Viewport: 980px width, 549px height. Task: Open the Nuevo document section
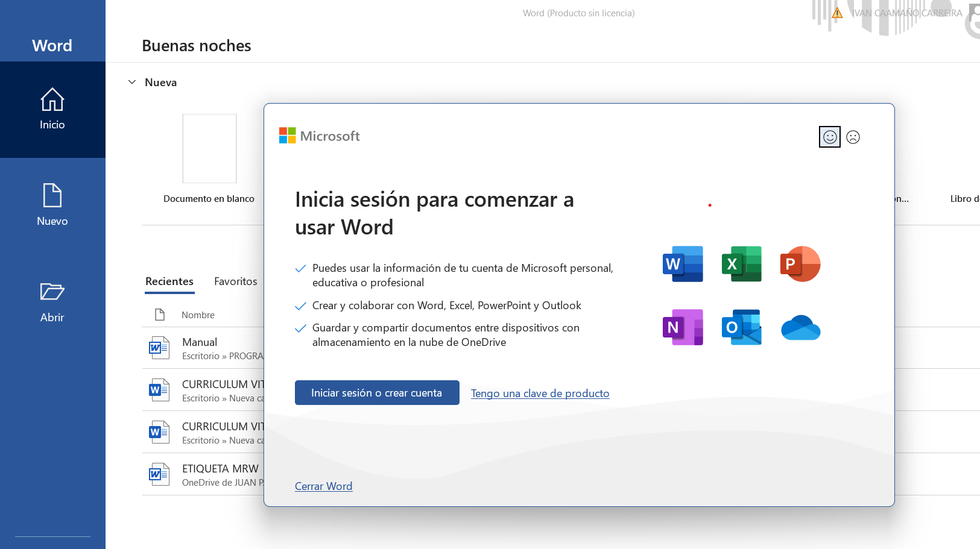click(x=52, y=205)
